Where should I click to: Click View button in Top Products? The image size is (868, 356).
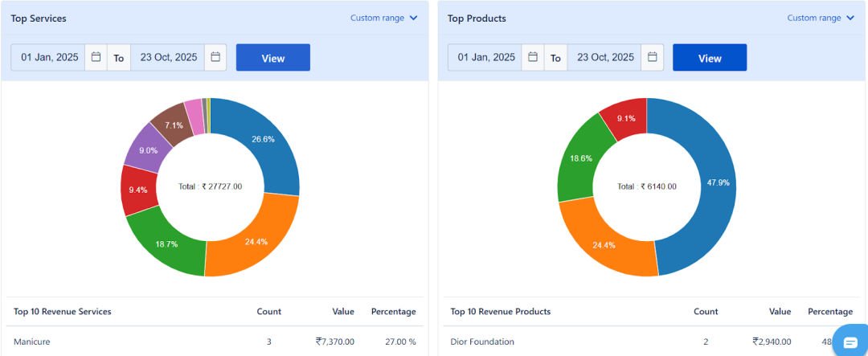click(x=710, y=58)
